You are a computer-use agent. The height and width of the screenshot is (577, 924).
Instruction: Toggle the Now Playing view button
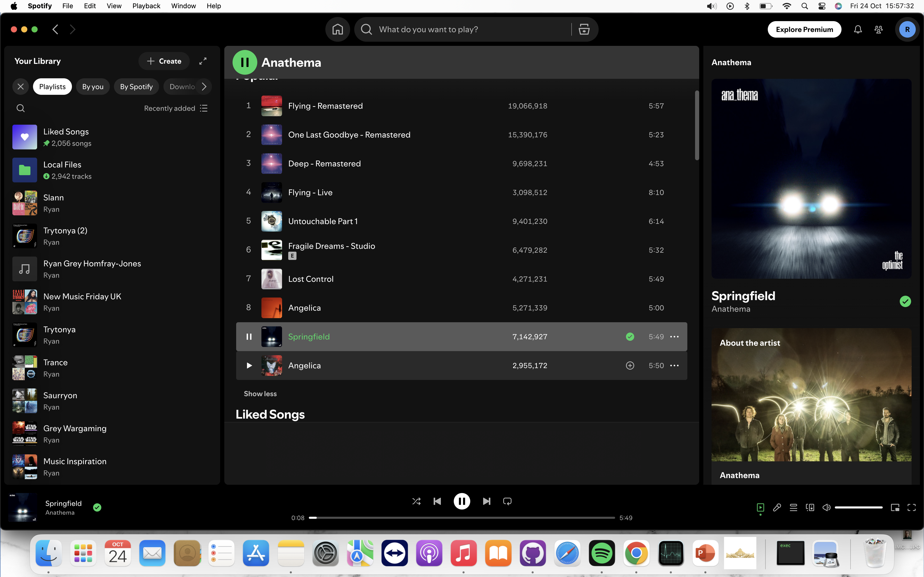[x=760, y=507]
